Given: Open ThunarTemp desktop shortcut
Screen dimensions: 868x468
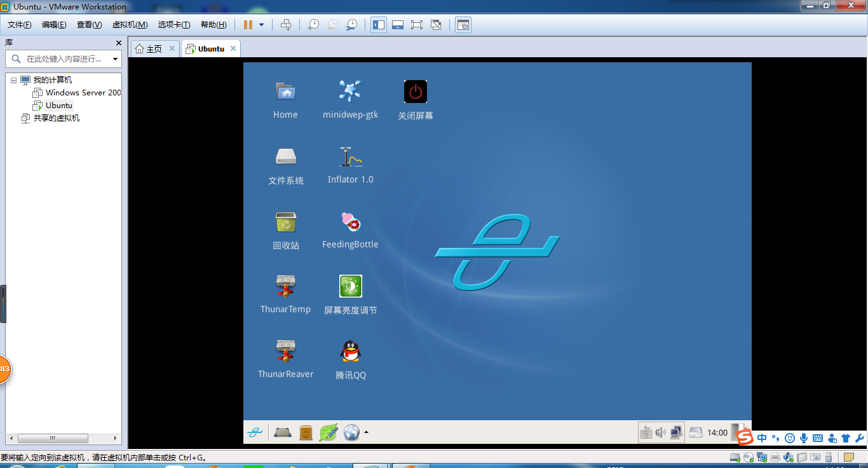Looking at the screenshot, I should point(286,287).
